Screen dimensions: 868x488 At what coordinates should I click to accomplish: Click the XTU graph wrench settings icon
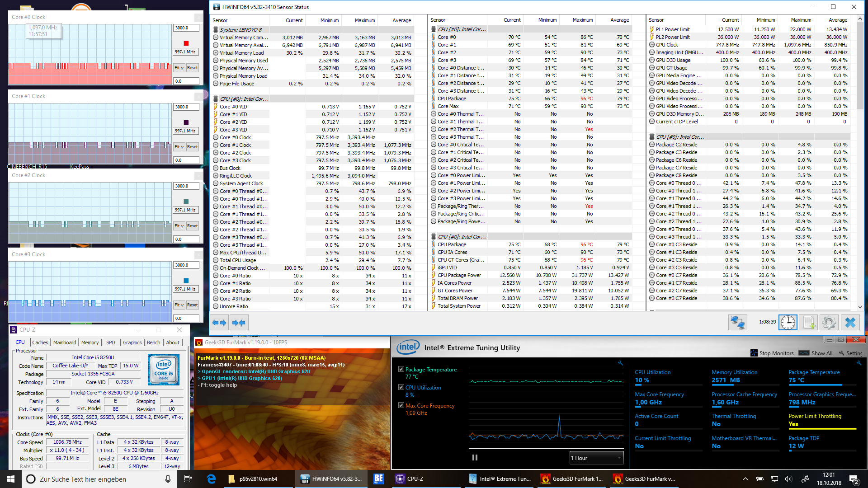(x=620, y=363)
